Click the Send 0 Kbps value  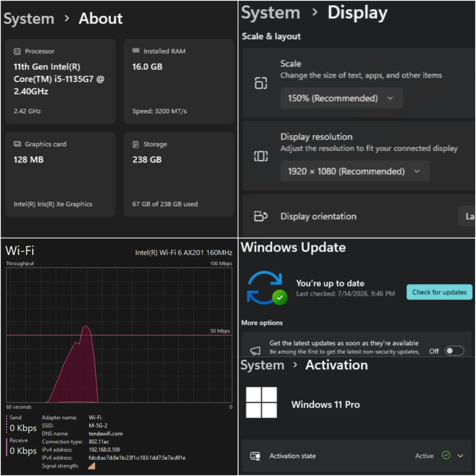coord(23,428)
